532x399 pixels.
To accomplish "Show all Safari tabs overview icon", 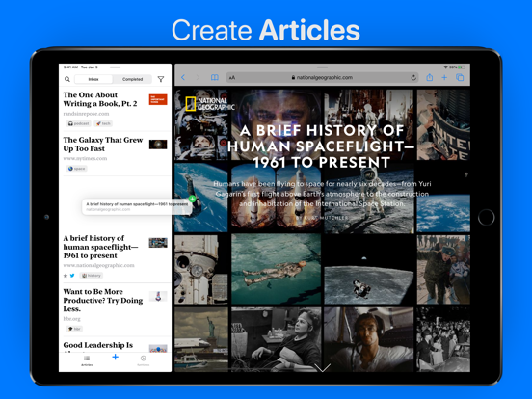I will click(x=460, y=78).
